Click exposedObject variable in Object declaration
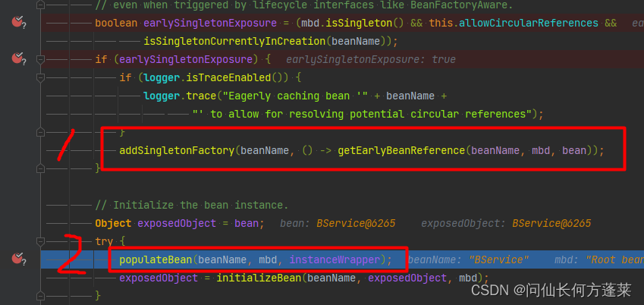This screenshot has height=305, width=644. (x=177, y=223)
